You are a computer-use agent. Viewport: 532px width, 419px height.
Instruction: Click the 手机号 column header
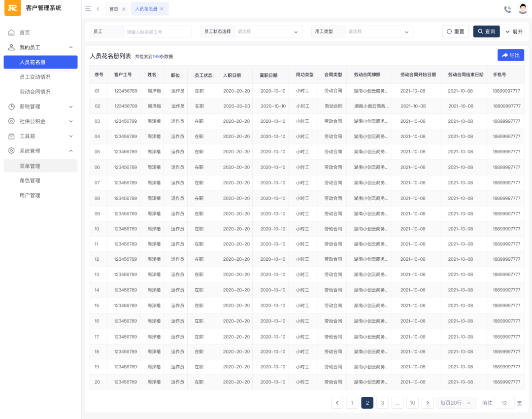[x=499, y=75]
